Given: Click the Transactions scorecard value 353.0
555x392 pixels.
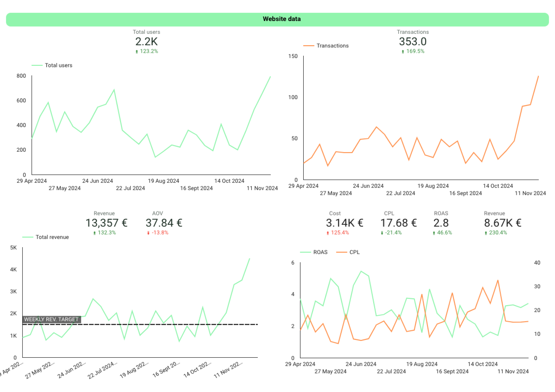Looking at the screenshot, I should tap(412, 42).
